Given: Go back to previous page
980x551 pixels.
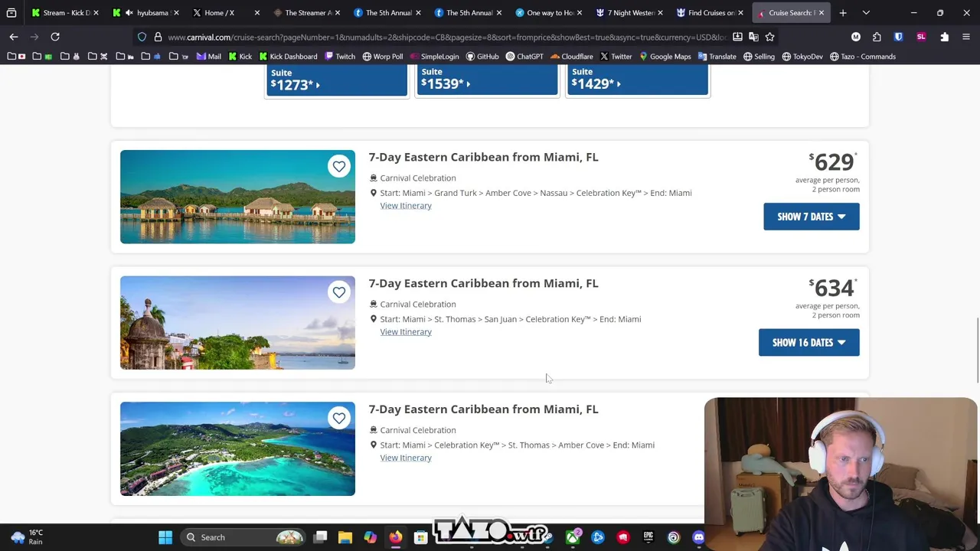Looking at the screenshot, I should [x=14, y=37].
